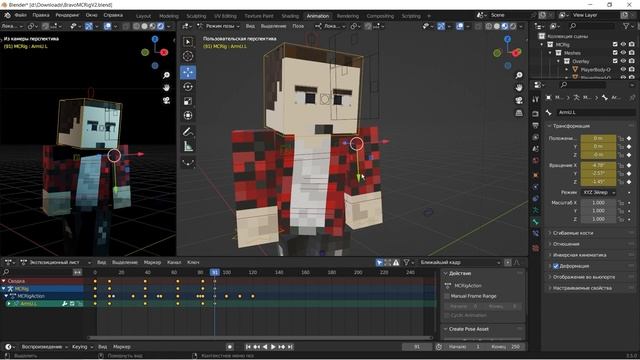The height and width of the screenshot is (360, 640).
Task: Open the Render properties tab icon
Action: coord(536,114)
